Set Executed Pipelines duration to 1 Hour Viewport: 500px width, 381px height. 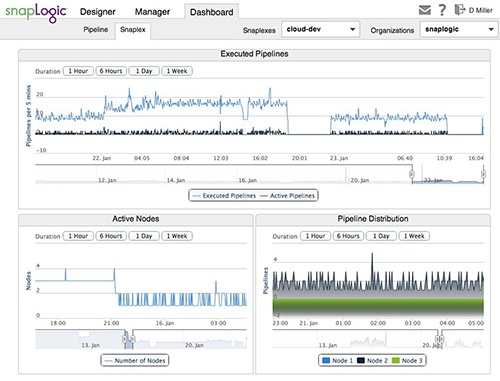[x=78, y=71]
